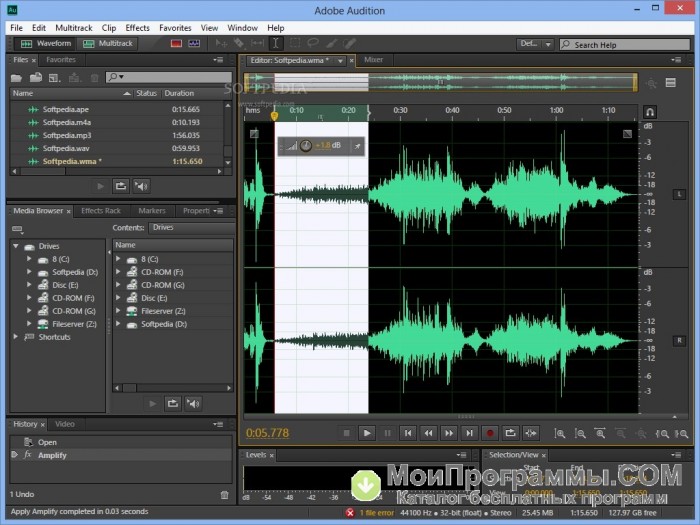The width and height of the screenshot is (700, 525).
Task: Click the red file error icon
Action: pyautogui.click(x=350, y=513)
